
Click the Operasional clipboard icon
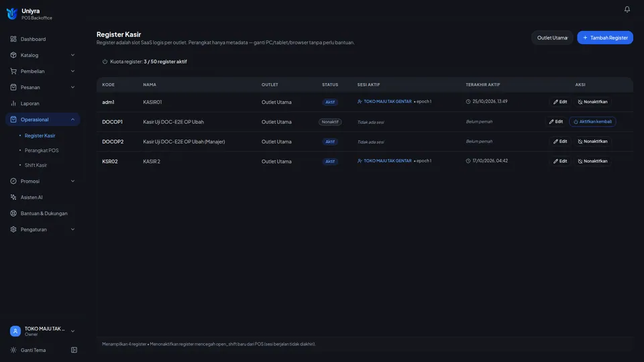tap(13, 119)
